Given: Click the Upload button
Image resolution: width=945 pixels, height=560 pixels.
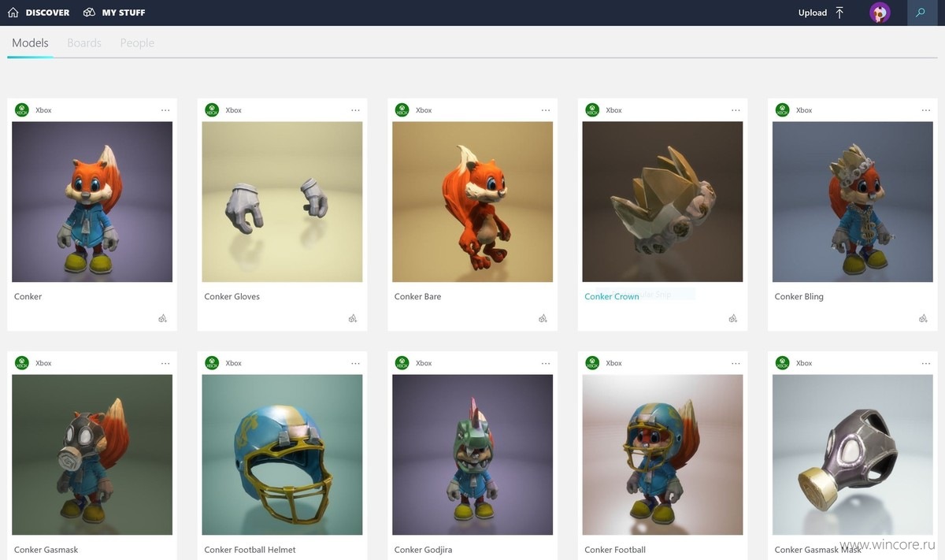Looking at the screenshot, I should pyautogui.click(x=821, y=13).
